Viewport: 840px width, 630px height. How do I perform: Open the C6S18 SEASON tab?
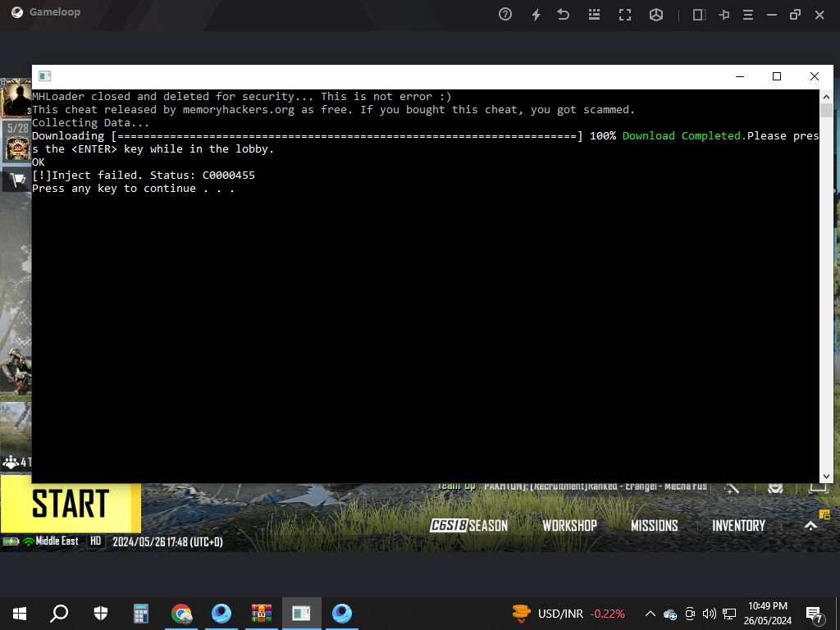point(468,526)
